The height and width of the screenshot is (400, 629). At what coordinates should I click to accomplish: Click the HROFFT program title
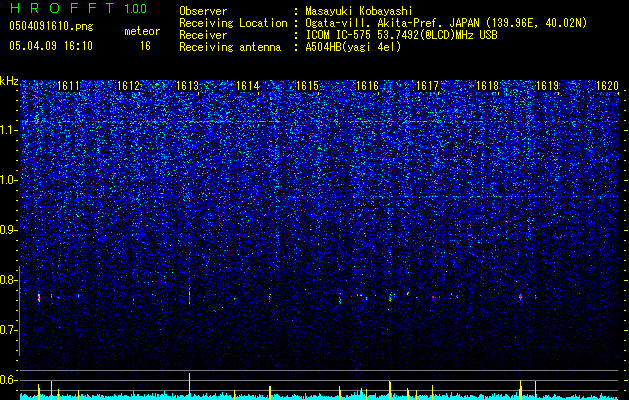61,8
